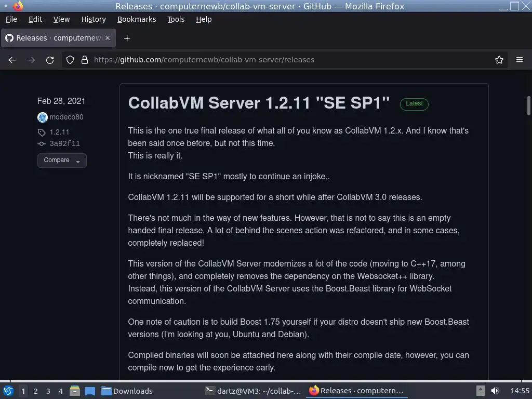The width and height of the screenshot is (532, 399).
Task: Open the Bookmarks menu
Action: click(137, 19)
